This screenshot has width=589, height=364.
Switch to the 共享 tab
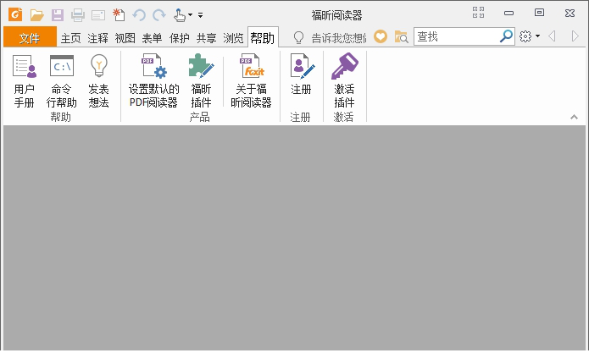point(206,38)
